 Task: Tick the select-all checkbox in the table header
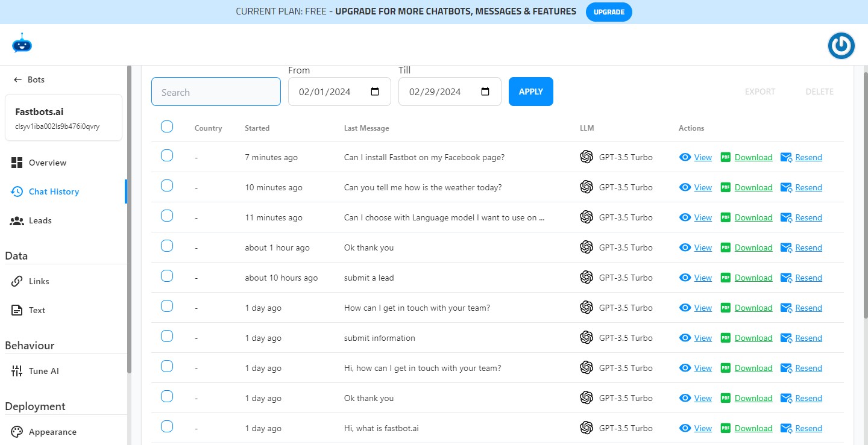[x=167, y=126]
